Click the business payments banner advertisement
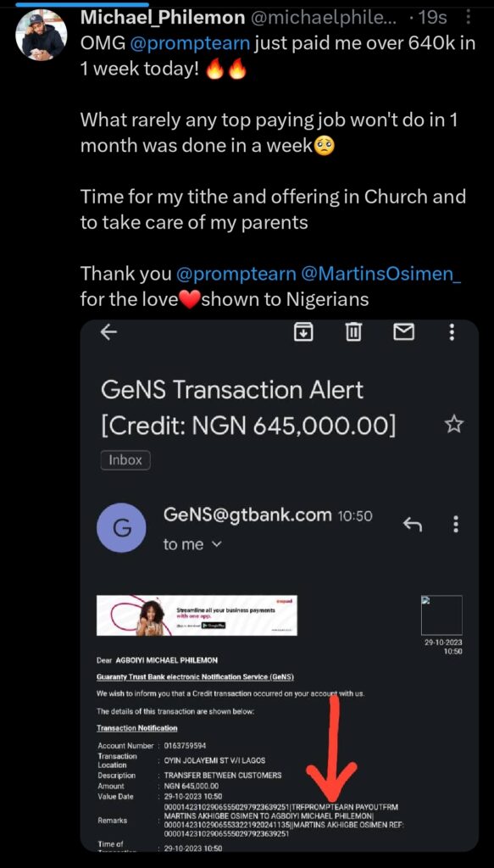Image resolution: width=494 pixels, height=868 pixels. pos(197,615)
